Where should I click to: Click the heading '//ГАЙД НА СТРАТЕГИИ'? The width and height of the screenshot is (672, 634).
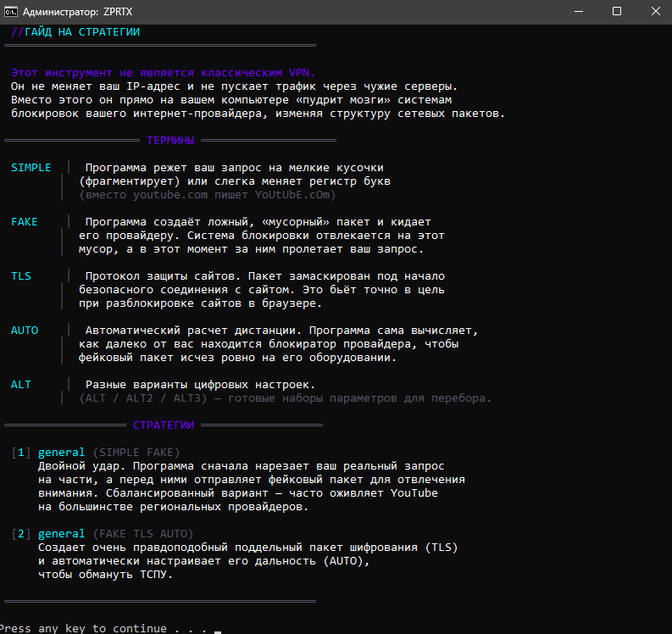tap(75, 32)
